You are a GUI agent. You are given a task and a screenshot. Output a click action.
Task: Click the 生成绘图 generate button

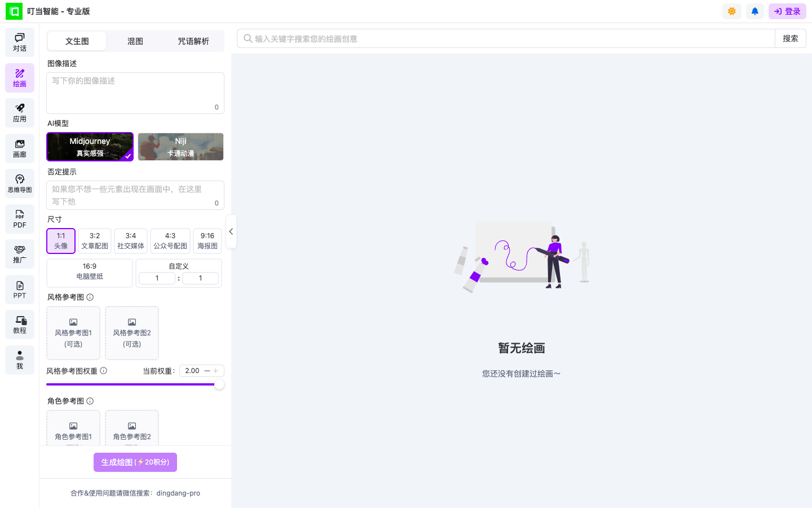click(135, 462)
